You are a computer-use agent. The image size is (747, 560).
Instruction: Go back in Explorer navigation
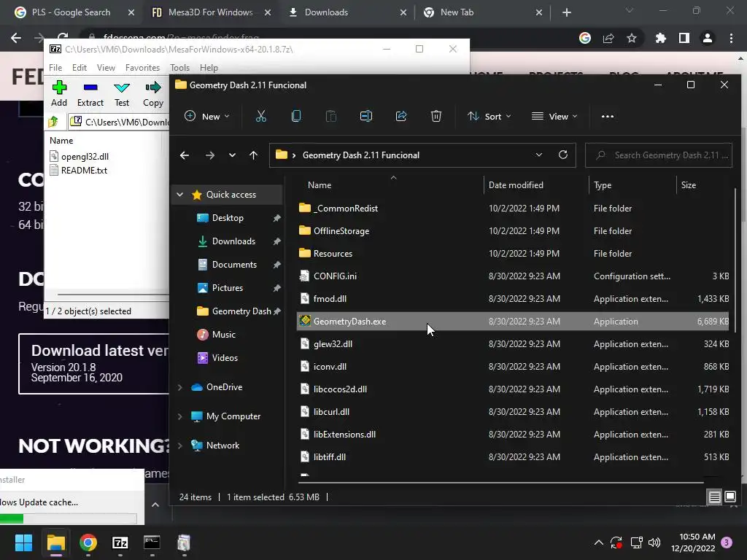(185, 155)
